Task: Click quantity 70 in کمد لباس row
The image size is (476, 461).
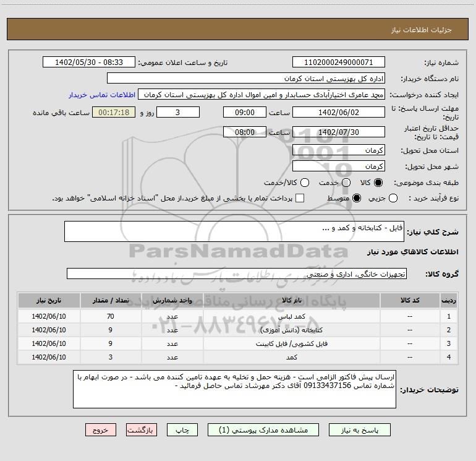Action: point(111,316)
